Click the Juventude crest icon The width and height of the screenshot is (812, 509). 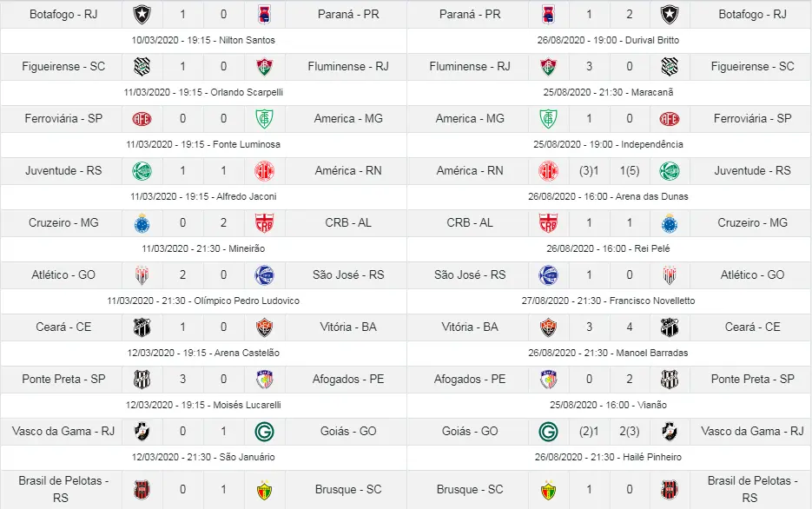(x=142, y=171)
